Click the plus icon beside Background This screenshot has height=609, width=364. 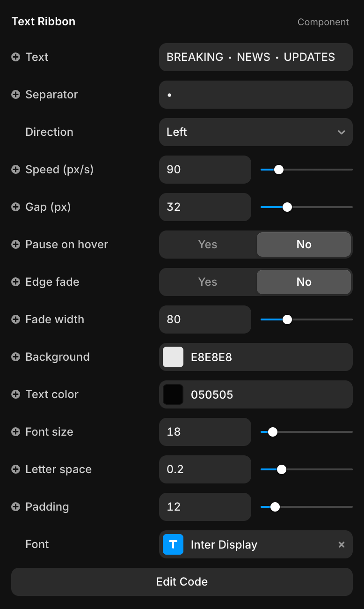point(15,357)
